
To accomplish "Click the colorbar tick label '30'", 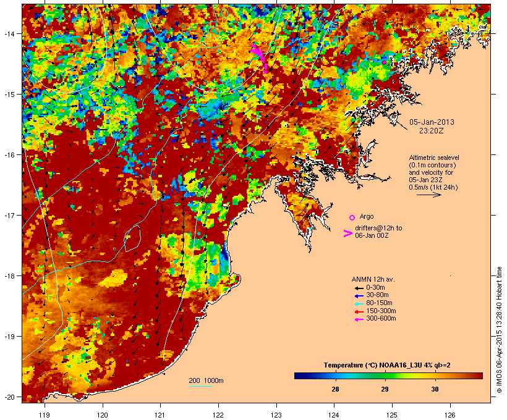I will pos(435,389).
